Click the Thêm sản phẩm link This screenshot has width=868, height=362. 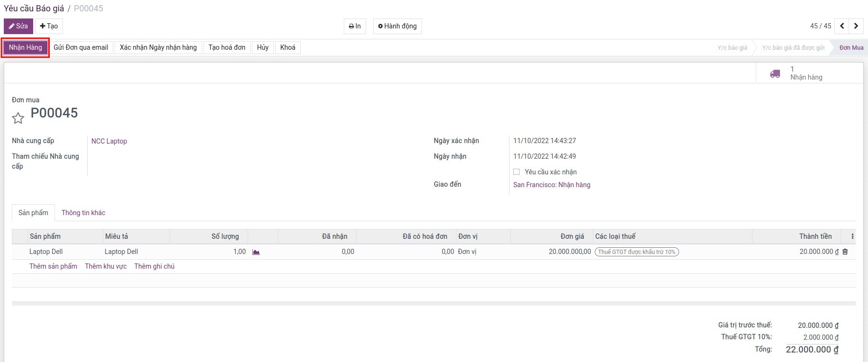point(53,266)
